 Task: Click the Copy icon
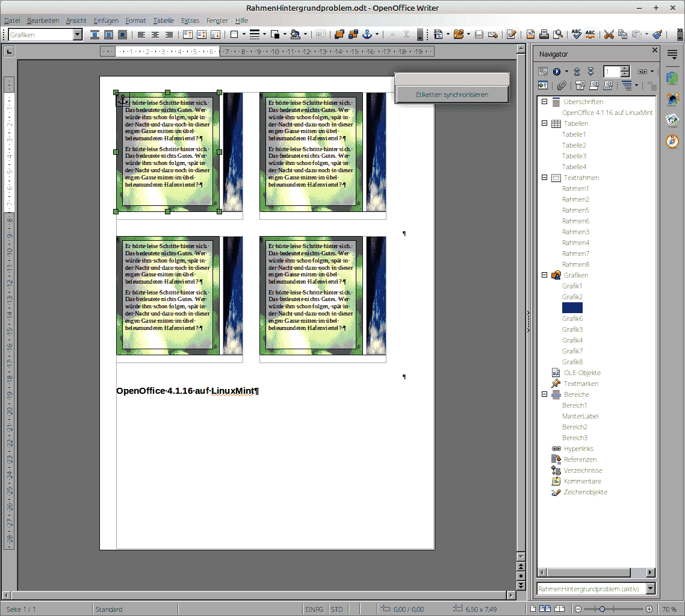pyautogui.click(x=623, y=34)
